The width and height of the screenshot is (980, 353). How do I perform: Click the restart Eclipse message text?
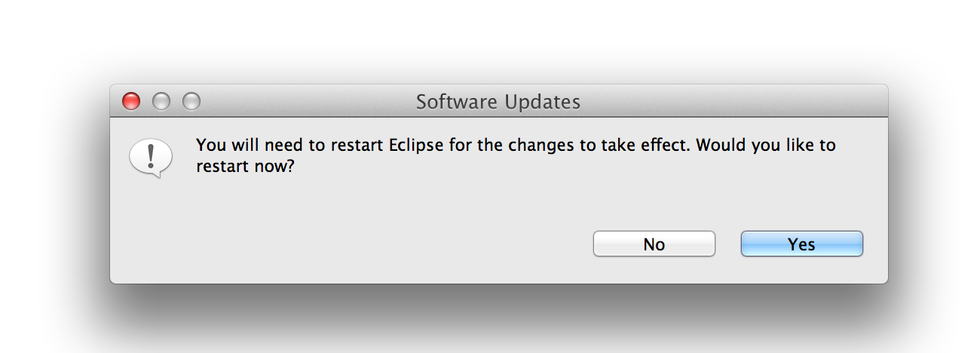pos(516,145)
